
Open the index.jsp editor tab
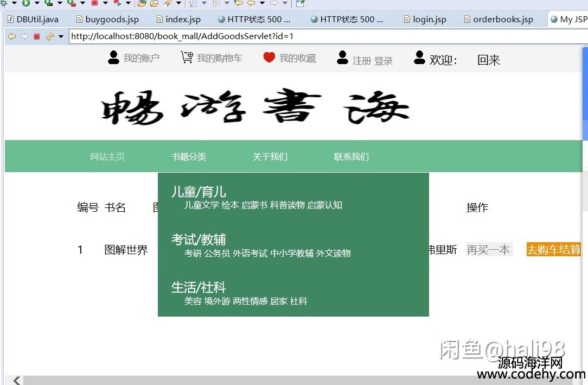click(x=178, y=19)
